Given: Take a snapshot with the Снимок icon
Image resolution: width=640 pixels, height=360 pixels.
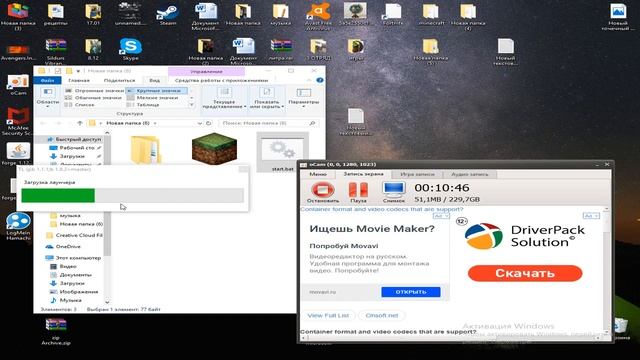Looking at the screenshot, I should pyautogui.click(x=393, y=193).
